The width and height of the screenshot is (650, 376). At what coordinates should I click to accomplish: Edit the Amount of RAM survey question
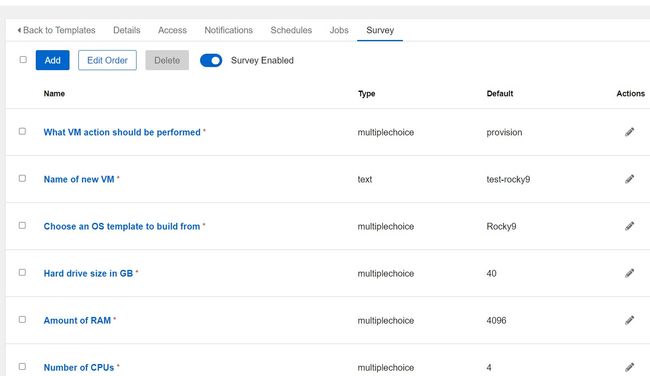[x=629, y=320]
